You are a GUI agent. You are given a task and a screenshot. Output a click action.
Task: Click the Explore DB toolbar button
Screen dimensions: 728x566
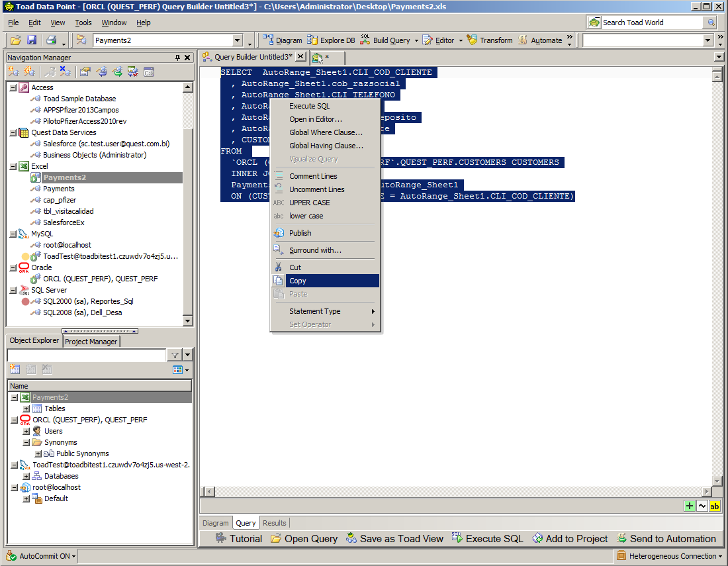pyautogui.click(x=331, y=40)
